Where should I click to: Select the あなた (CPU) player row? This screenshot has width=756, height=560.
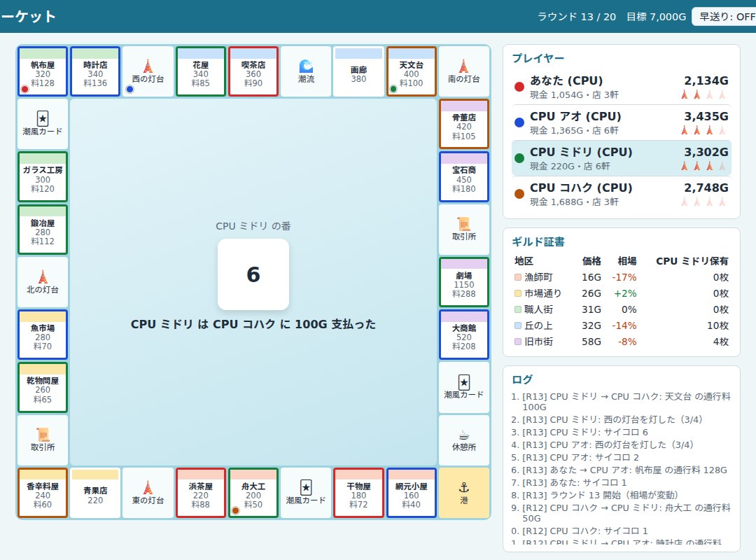(622, 87)
